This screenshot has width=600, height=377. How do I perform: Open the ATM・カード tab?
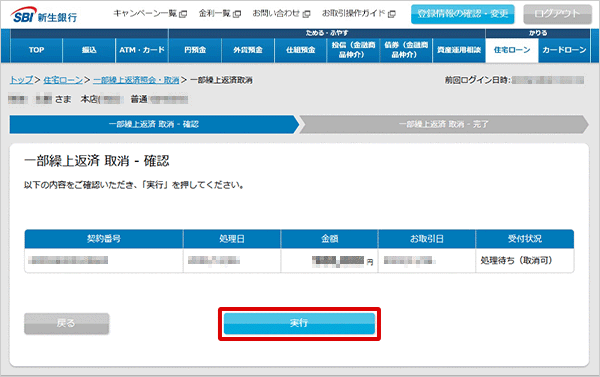tap(142, 50)
